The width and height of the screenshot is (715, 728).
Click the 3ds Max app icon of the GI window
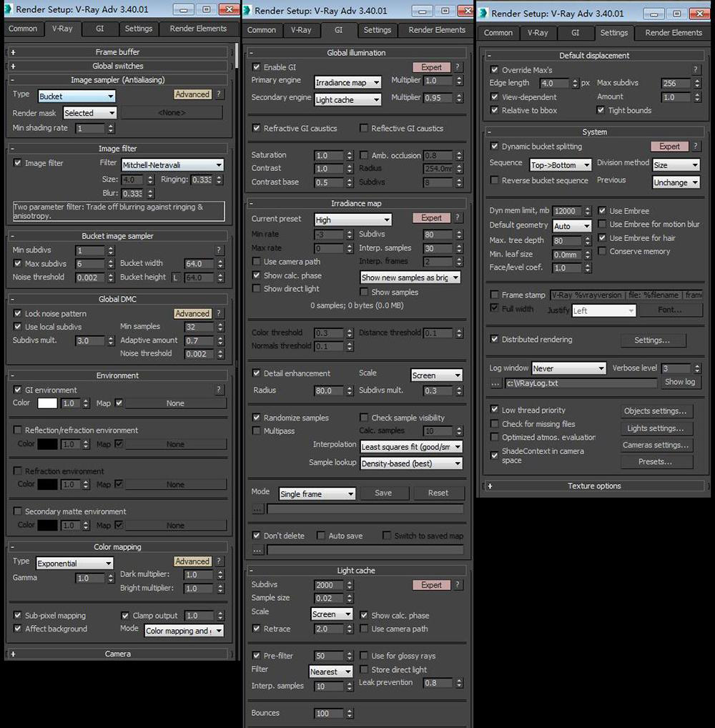click(x=247, y=10)
